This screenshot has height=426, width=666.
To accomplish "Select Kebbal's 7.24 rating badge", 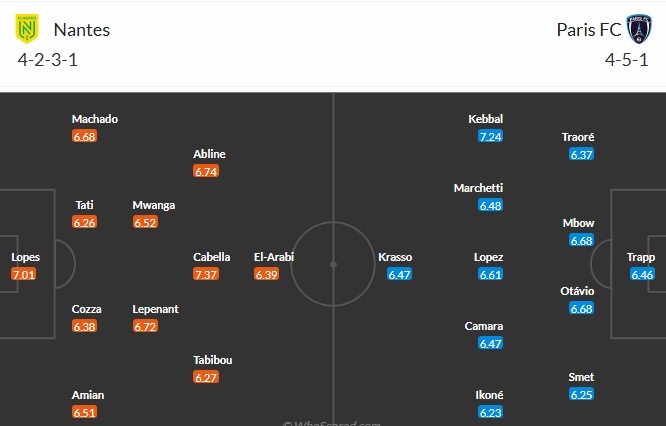I will pos(490,136).
